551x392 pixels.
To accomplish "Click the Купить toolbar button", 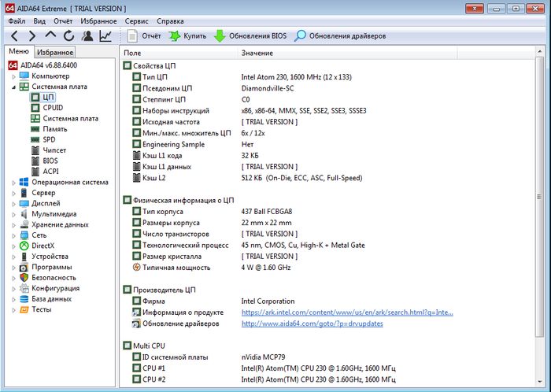I will 187,36.
